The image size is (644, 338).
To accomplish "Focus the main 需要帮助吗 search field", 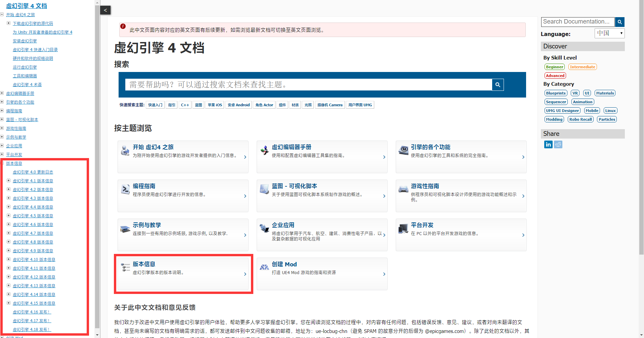I will 308,85.
